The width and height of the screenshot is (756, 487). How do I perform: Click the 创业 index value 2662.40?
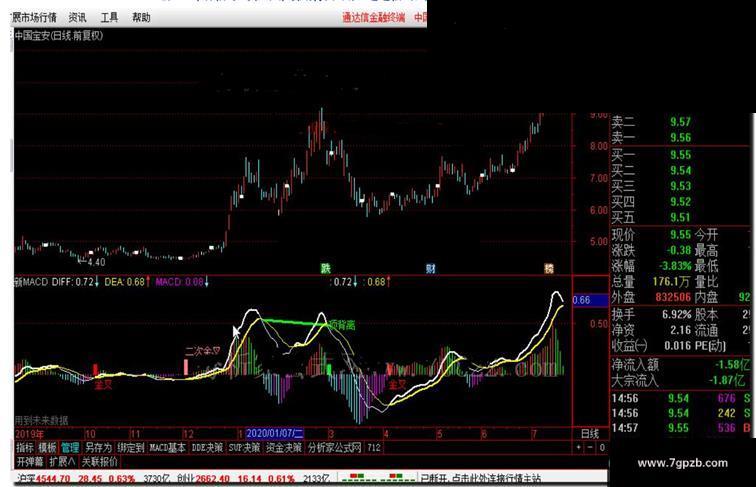click(x=213, y=479)
